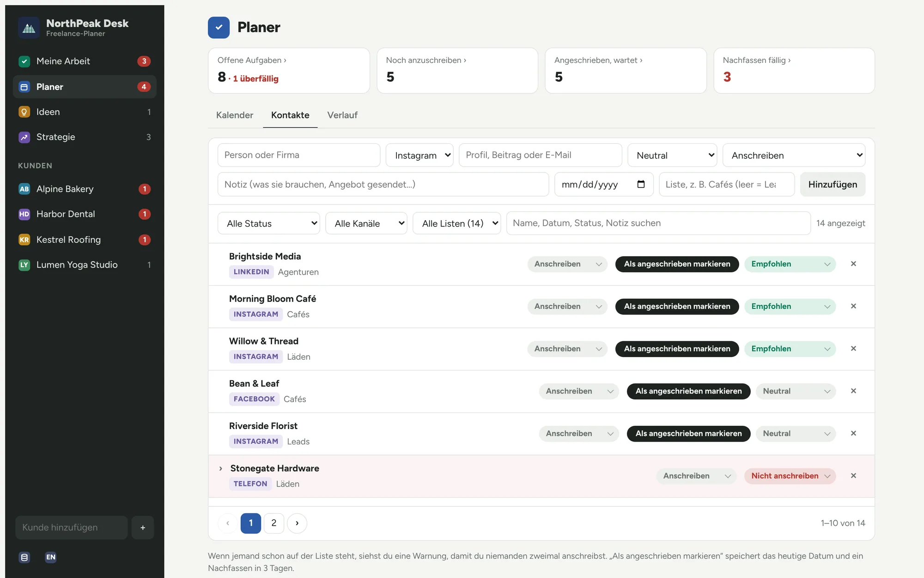Remove the Brightside Media contact
The height and width of the screenshot is (578, 924).
853,264
